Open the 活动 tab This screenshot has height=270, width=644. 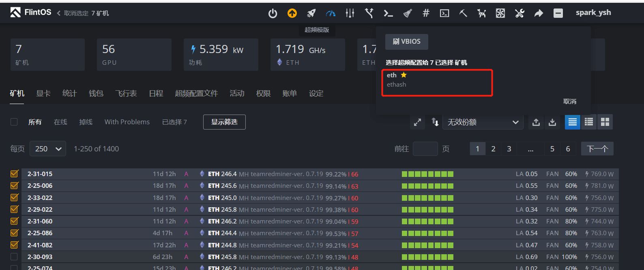(237, 94)
